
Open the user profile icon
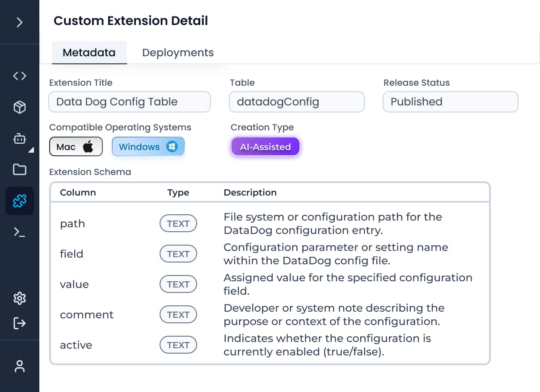(x=20, y=366)
